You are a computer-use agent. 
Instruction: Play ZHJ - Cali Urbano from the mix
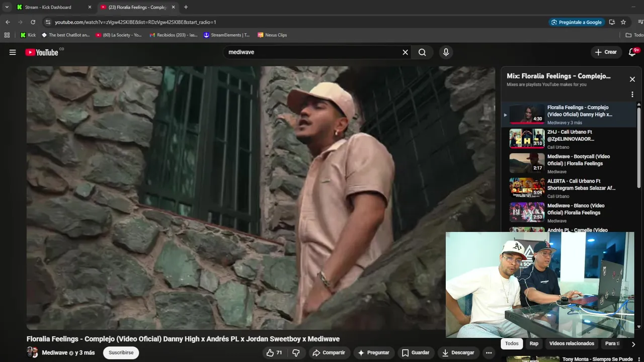pyautogui.click(x=569, y=139)
